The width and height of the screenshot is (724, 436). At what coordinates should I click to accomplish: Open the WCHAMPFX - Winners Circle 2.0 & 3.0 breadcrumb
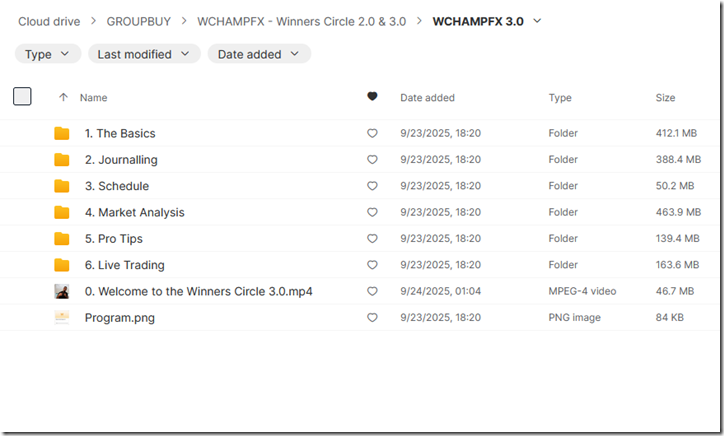302,21
